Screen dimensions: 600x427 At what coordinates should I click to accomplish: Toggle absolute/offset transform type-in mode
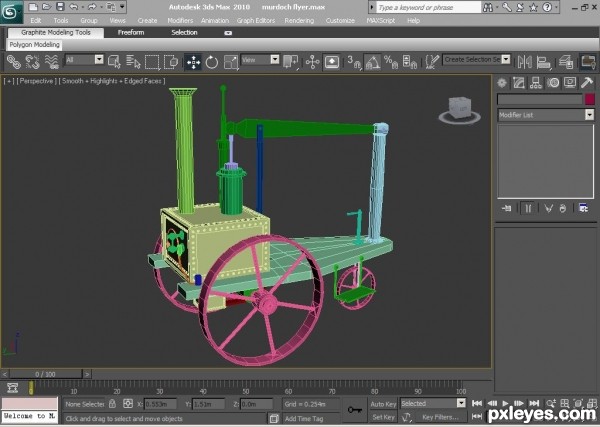tap(128, 404)
